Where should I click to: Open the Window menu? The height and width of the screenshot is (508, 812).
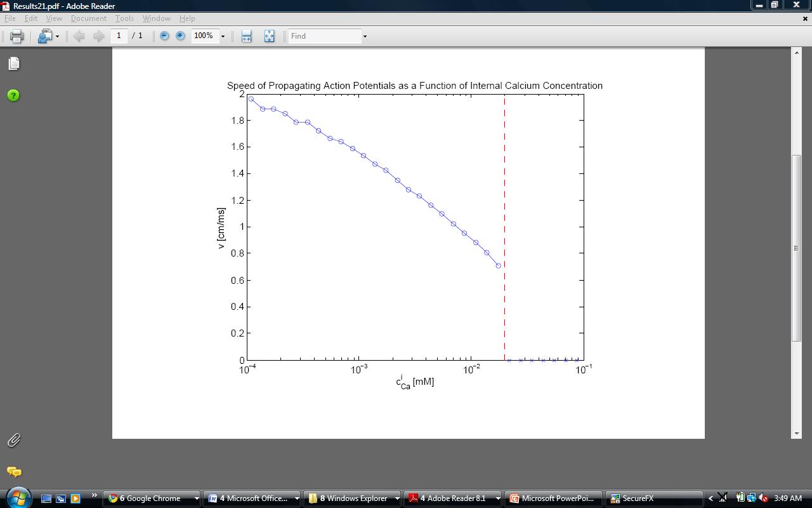click(x=157, y=18)
